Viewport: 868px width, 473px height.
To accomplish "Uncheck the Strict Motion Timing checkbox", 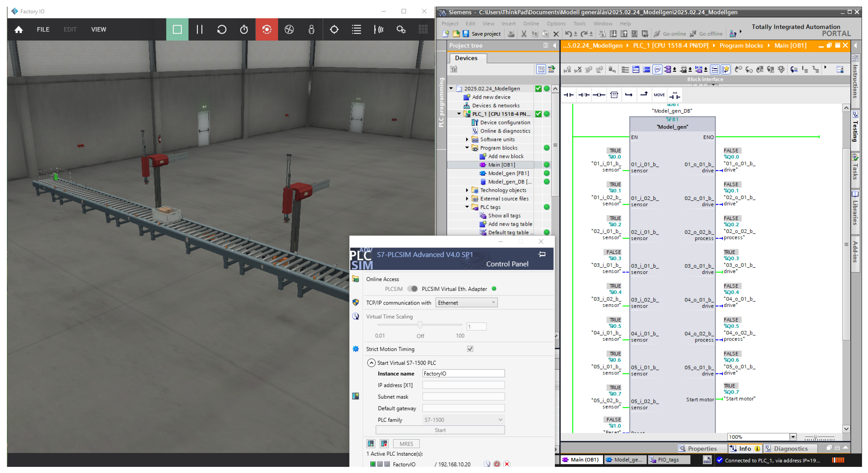I will tap(470, 349).
